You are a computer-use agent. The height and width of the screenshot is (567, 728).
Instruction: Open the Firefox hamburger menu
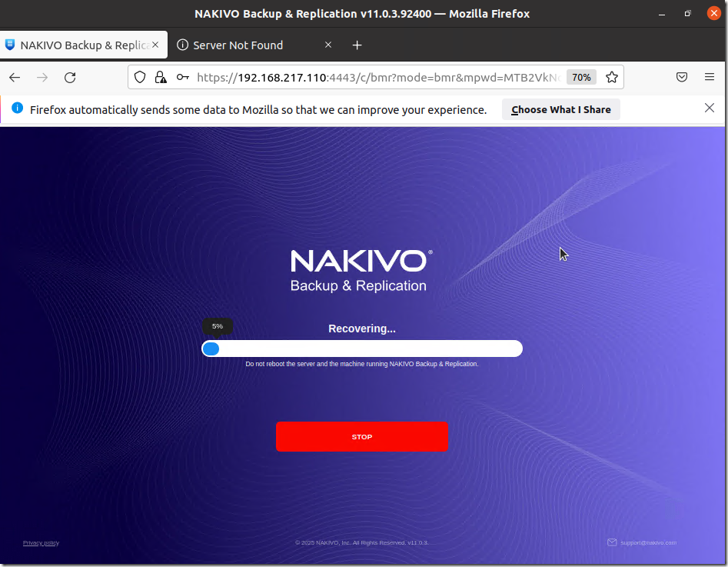(x=710, y=77)
